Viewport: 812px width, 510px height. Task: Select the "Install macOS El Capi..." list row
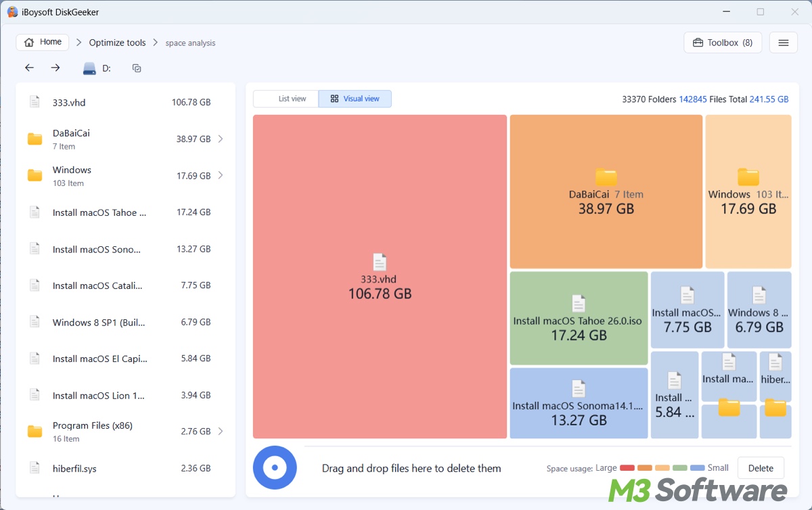point(126,358)
